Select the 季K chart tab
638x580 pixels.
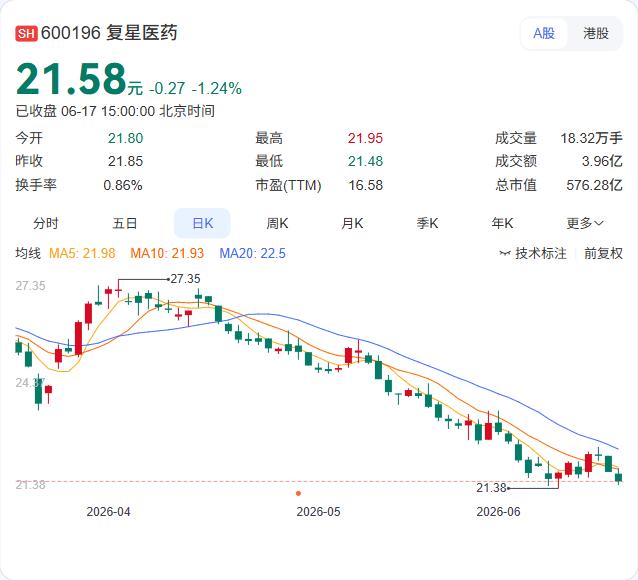pos(427,223)
